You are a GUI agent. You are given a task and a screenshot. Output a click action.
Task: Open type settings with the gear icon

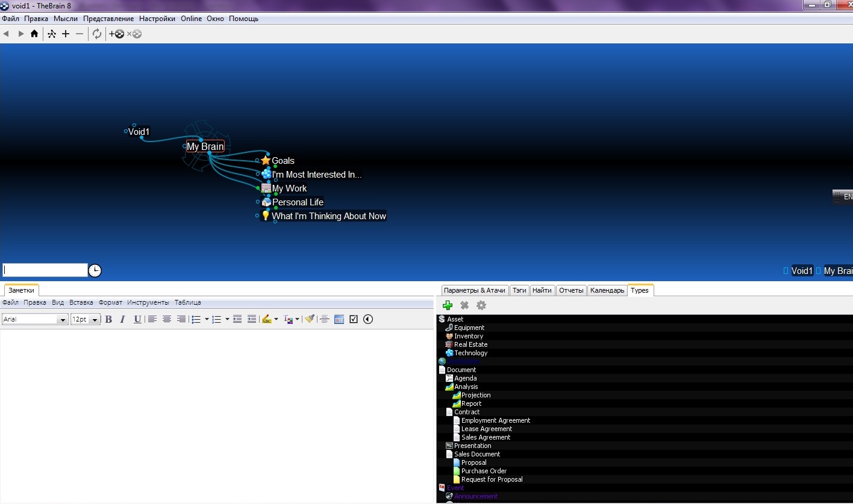point(481,305)
